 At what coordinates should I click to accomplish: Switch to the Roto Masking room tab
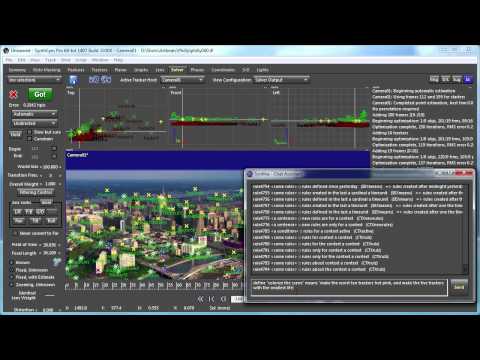(47, 70)
